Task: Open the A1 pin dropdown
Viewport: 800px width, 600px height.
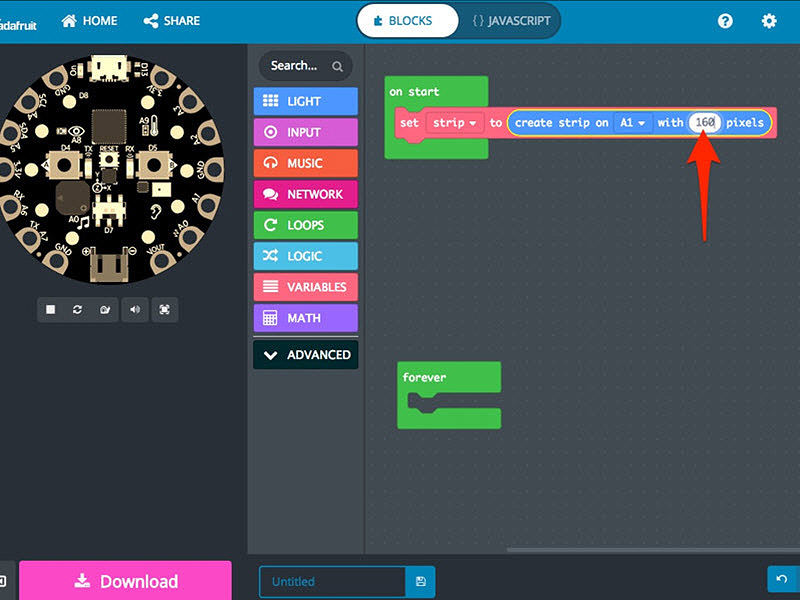Action: (x=631, y=122)
